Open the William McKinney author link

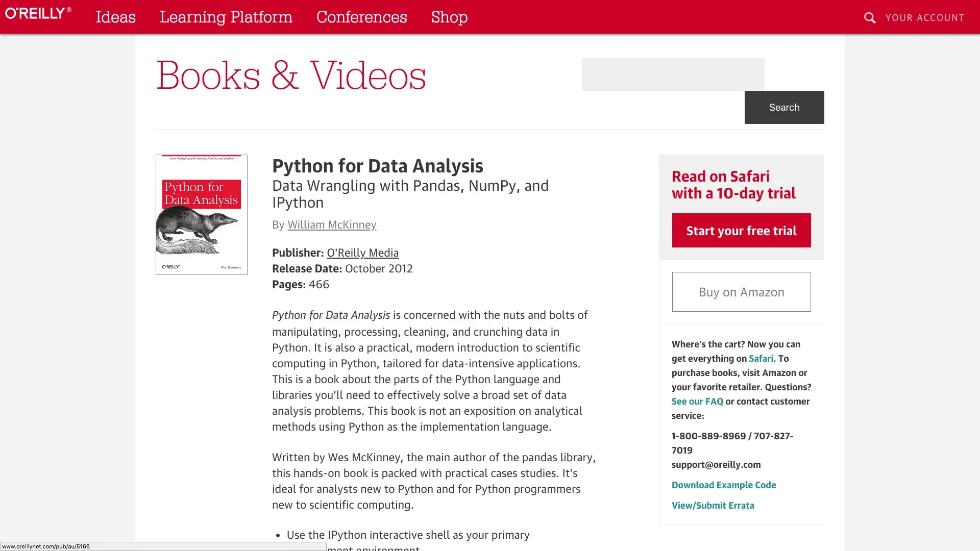[x=332, y=224]
